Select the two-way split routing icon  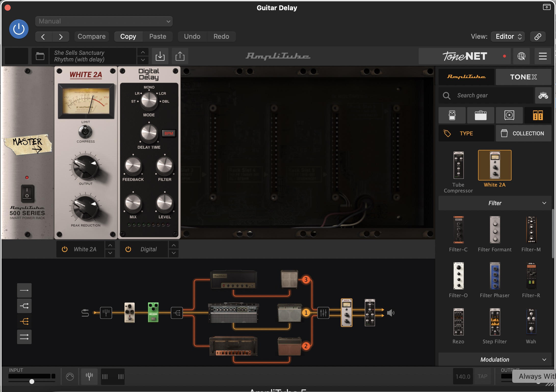[24, 306]
